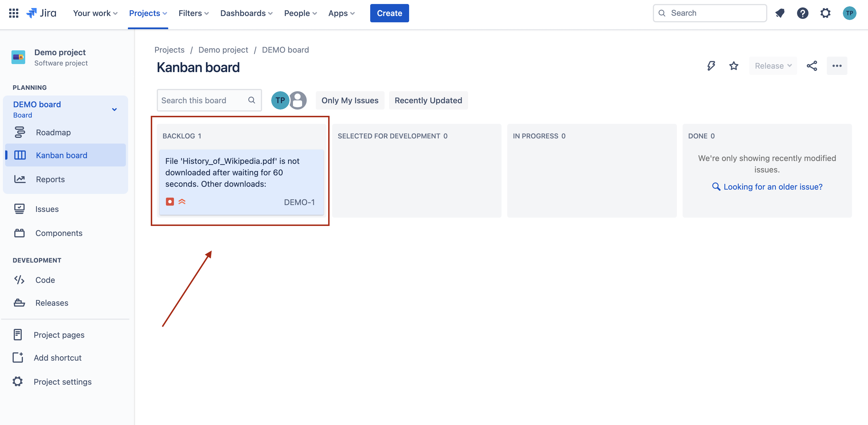868x425 pixels.
Task: Click the blue Create button
Action: tap(389, 13)
